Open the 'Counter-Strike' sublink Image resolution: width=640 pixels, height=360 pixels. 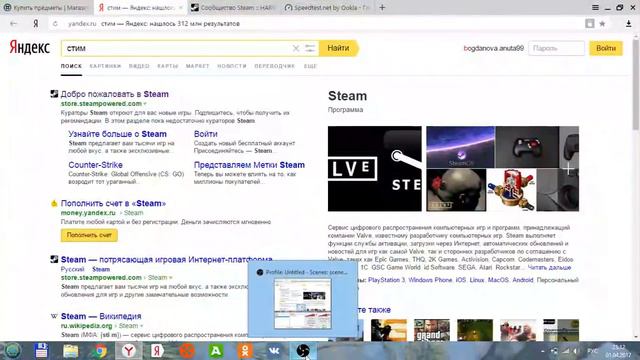[x=96, y=165]
